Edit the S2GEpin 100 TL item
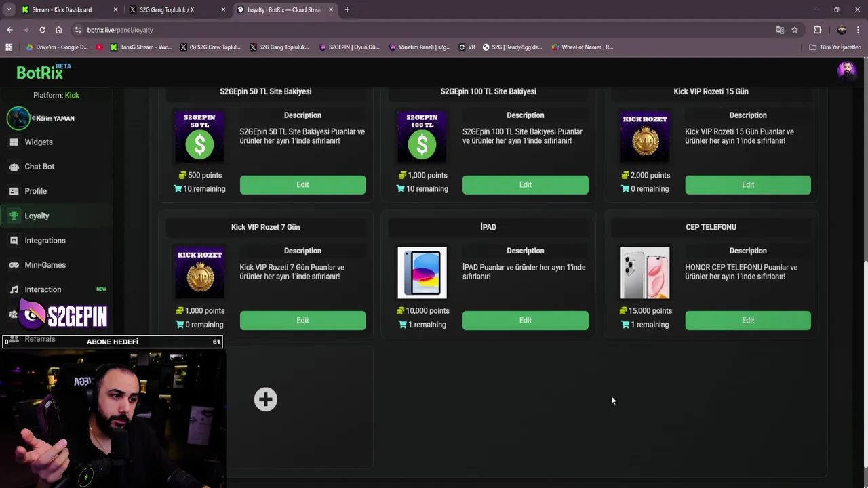The image size is (868, 488). (x=525, y=184)
